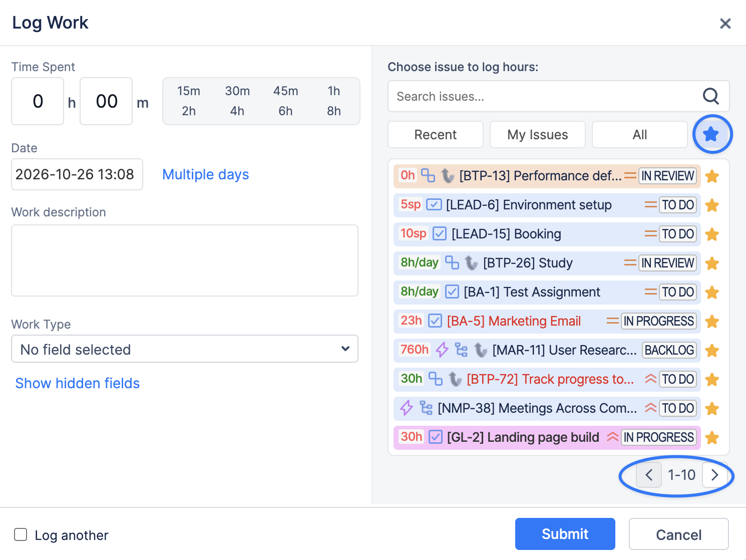The width and height of the screenshot is (746, 560).
Task: Click the lightning icon on NMP-38 row
Action: (407, 408)
